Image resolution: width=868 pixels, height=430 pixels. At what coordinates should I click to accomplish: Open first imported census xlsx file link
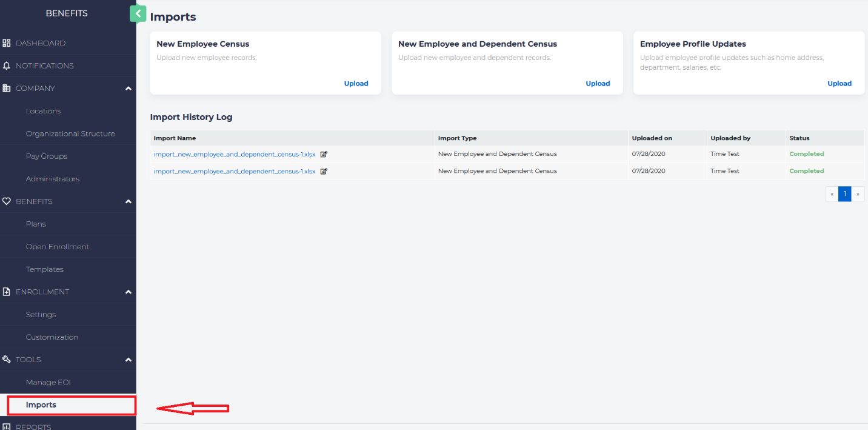[235, 154]
